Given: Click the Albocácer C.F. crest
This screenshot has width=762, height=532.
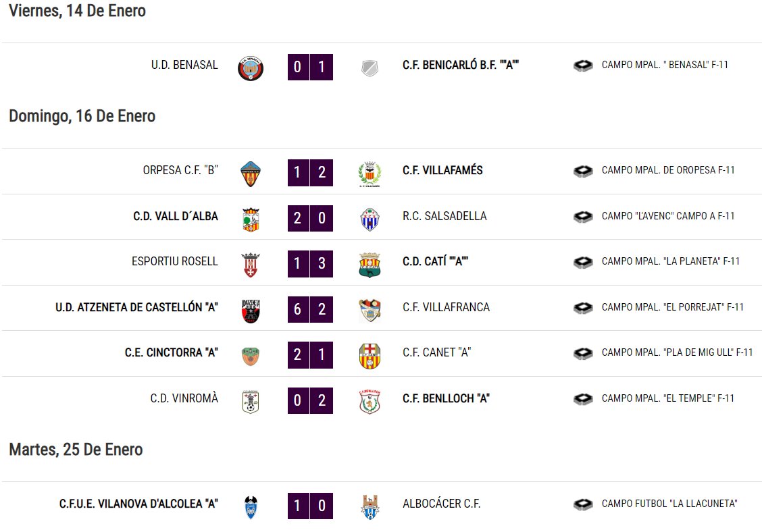Looking at the screenshot, I should click(370, 507).
